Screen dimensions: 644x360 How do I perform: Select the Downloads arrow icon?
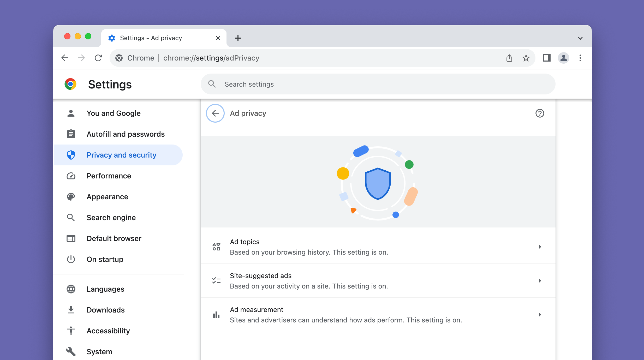[71, 310]
